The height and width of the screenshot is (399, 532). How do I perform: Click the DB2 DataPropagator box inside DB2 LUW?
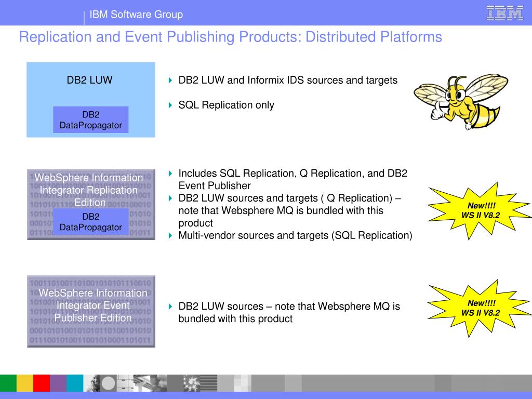[x=90, y=120]
